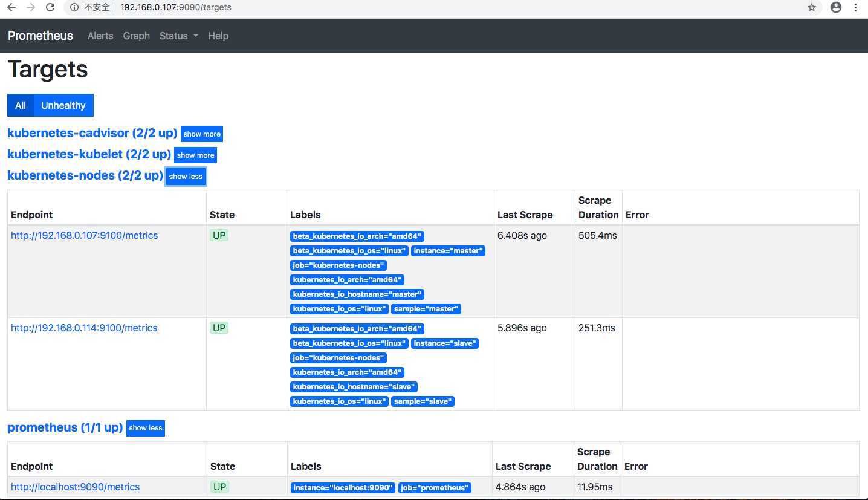Open the Status dropdown menu
Screen dimensions: 868x500
tap(179, 36)
